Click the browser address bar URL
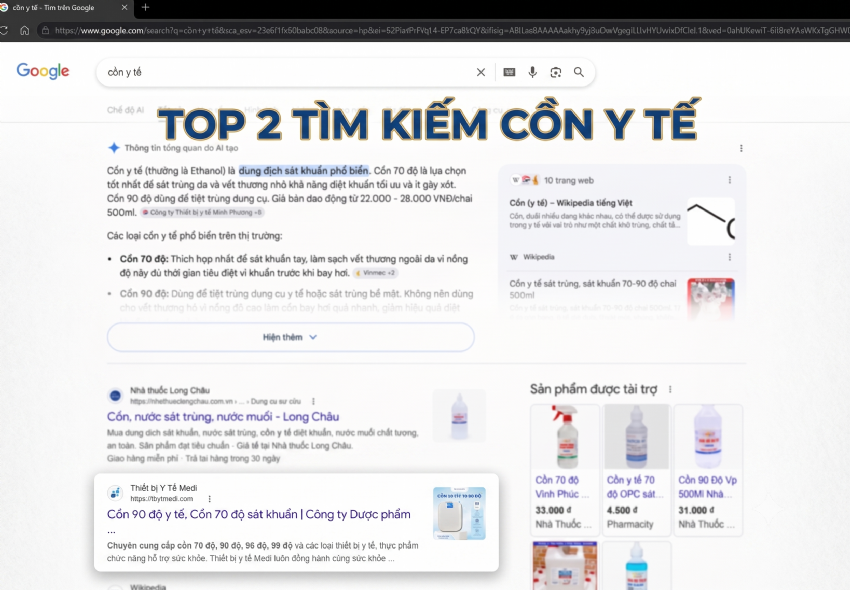Image resolution: width=850 pixels, height=590 pixels. coord(450,30)
